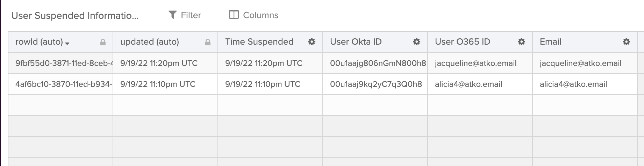Click the empty third row Time Suspended cell
The height and width of the screenshot is (166, 644).
click(270, 105)
